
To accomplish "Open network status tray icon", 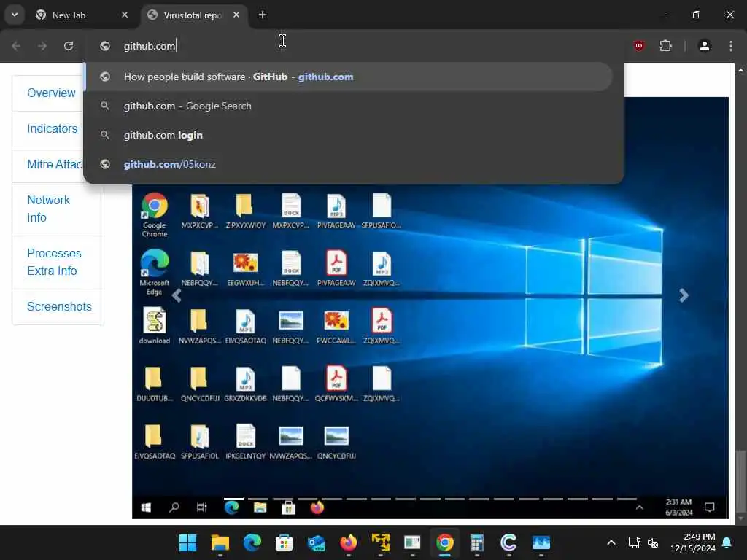I will pyautogui.click(x=634, y=542).
